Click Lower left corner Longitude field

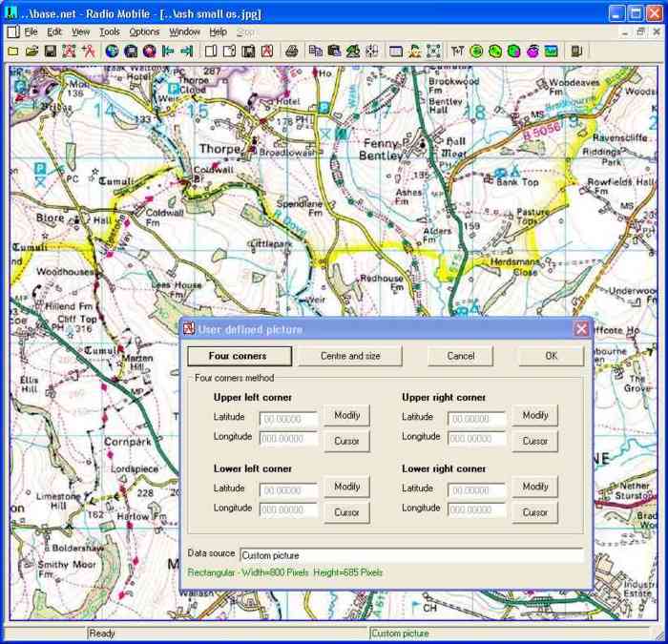[x=289, y=509]
